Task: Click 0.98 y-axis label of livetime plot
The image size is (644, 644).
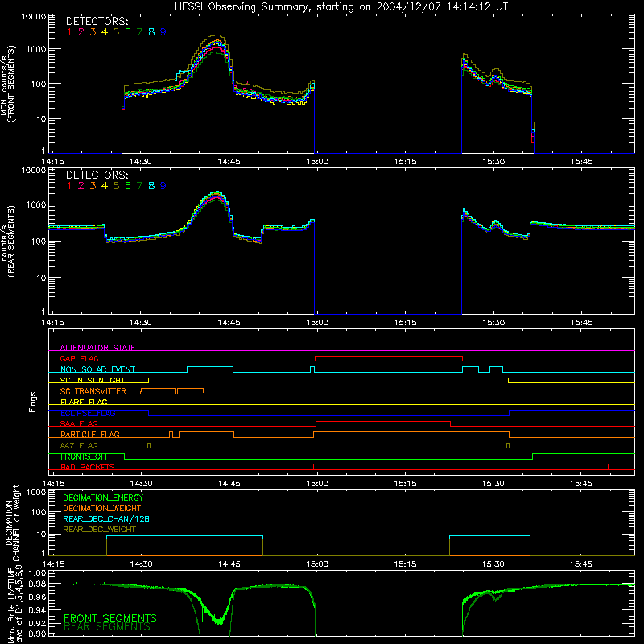Action: [x=37, y=584]
